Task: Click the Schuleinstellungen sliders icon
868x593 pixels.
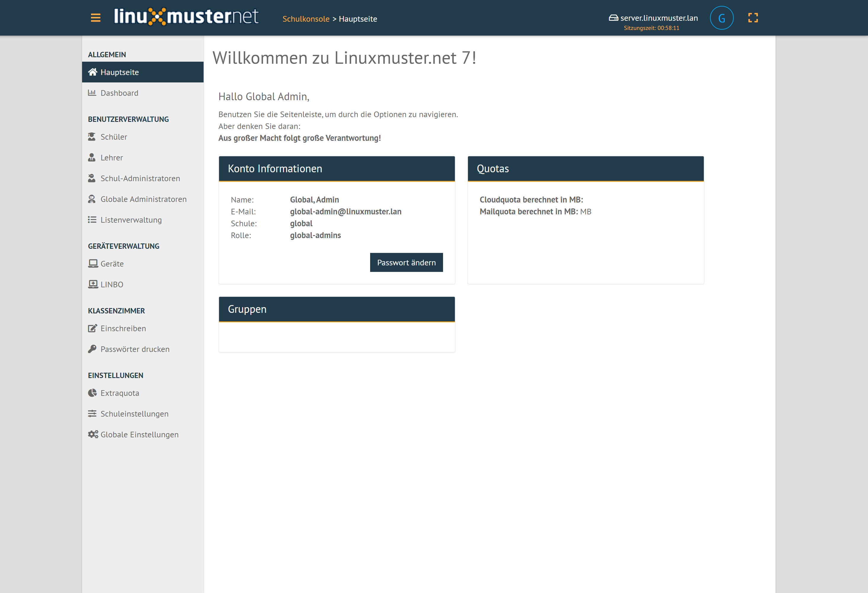Action: pyautogui.click(x=92, y=413)
